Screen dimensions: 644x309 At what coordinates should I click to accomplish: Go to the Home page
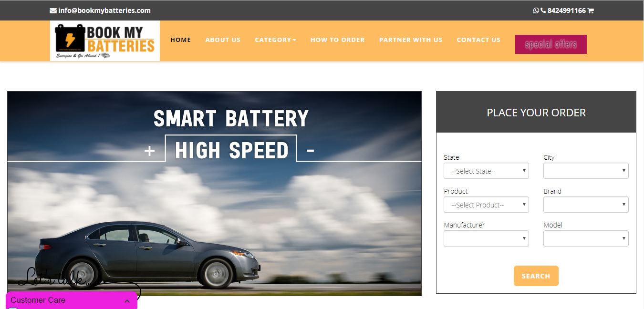181,40
